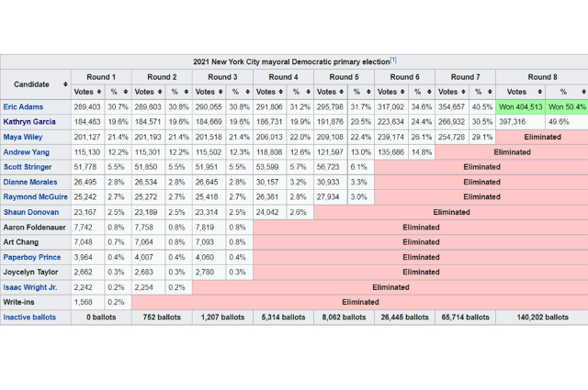This screenshot has width=588, height=390.
Task: Open the Isaac Wright Jr. link
Action: (x=30, y=287)
